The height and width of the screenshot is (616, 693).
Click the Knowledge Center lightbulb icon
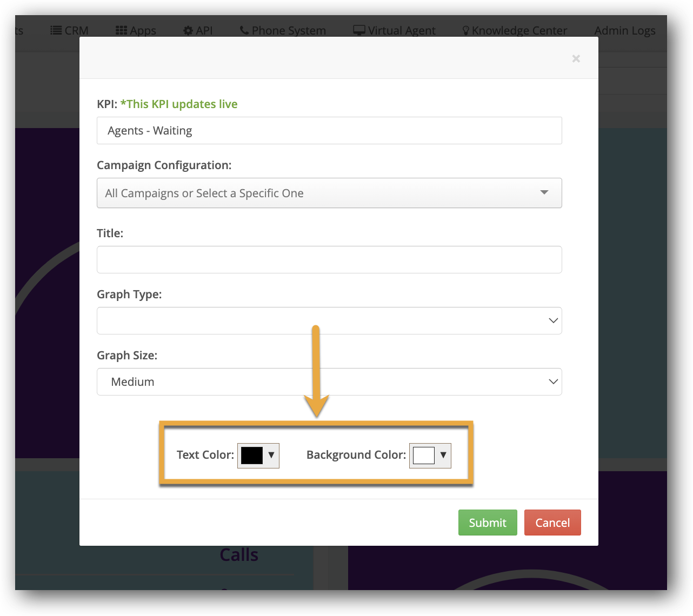(x=465, y=31)
